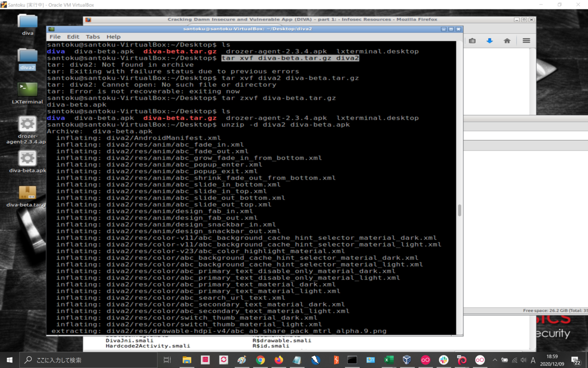Show hidden system tray icons
Image resolution: width=588 pixels, height=368 pixels.
(x=495, y=360)
